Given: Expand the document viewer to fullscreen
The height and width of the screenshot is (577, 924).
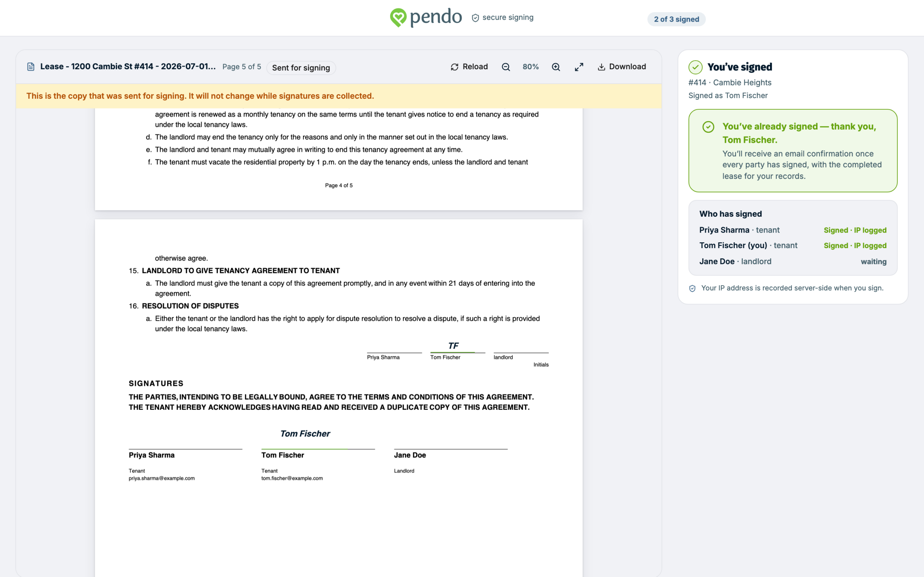Looking at the screenshot, I should 579,67.
